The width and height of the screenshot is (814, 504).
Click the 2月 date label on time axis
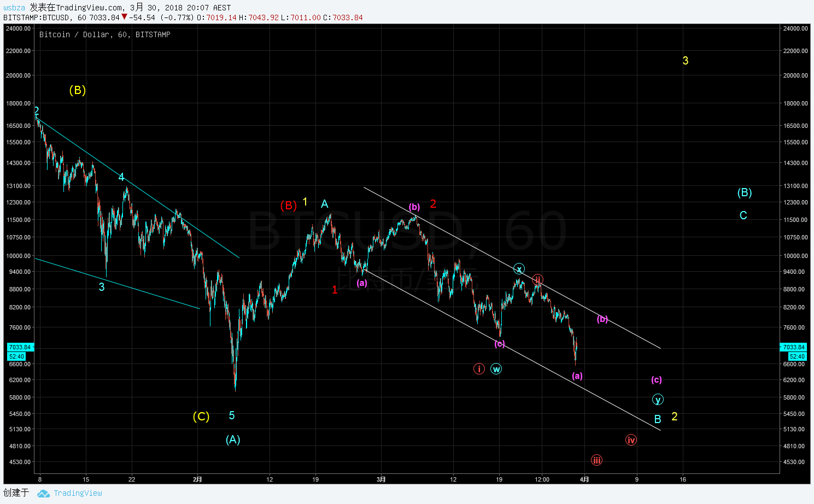tap(197, 479)
